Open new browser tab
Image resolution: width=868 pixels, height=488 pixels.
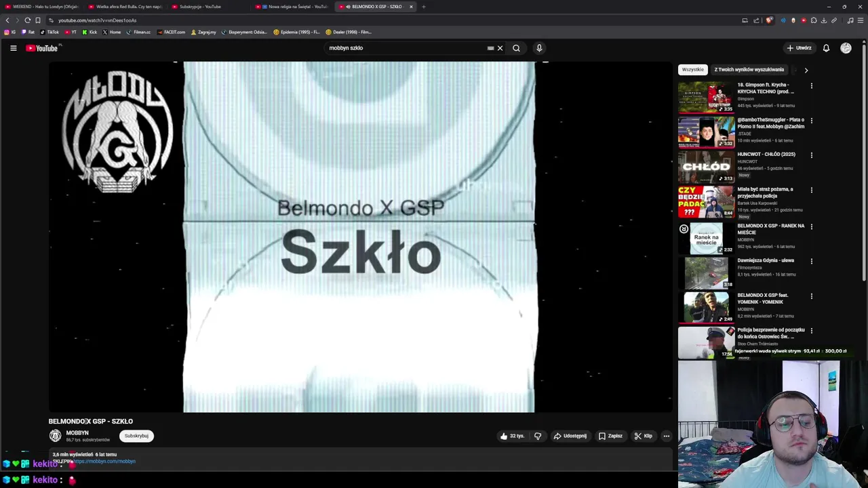coord(423,7)
